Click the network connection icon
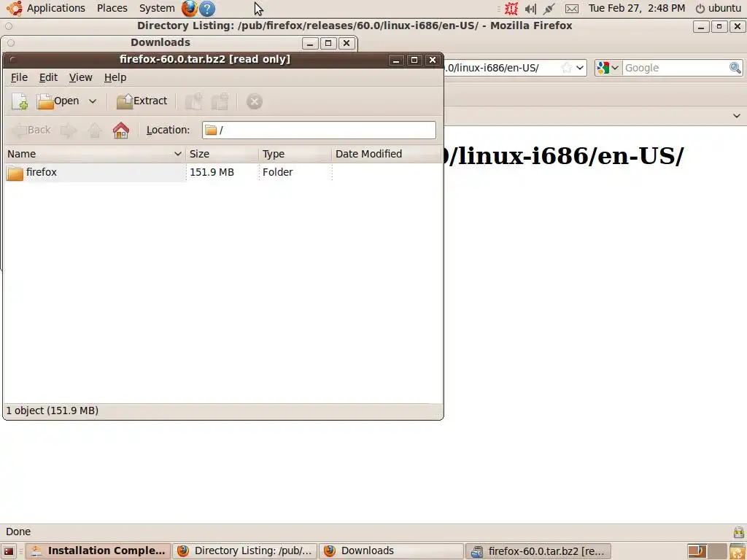747x560 pixels. (549, 9)
